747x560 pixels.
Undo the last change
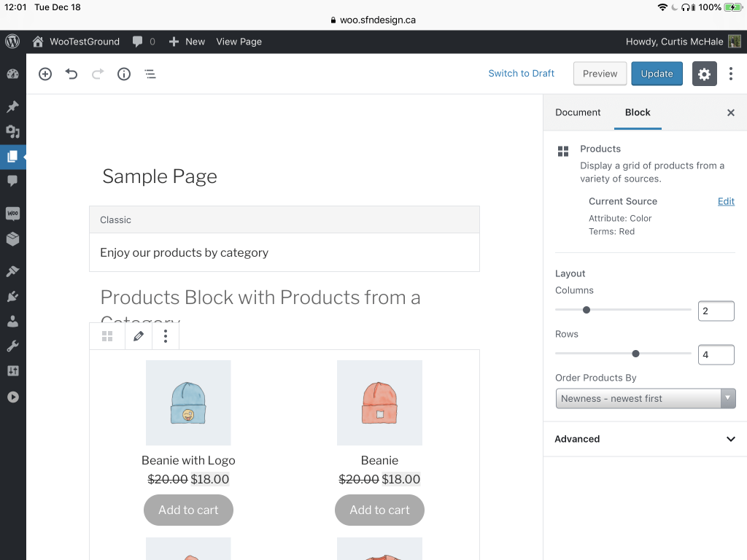71,74
